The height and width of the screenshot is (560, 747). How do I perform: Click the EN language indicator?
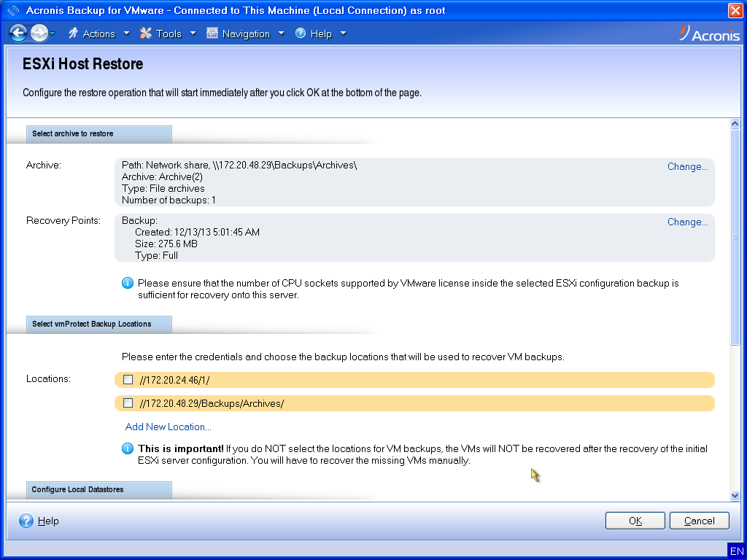coord(737,551)
